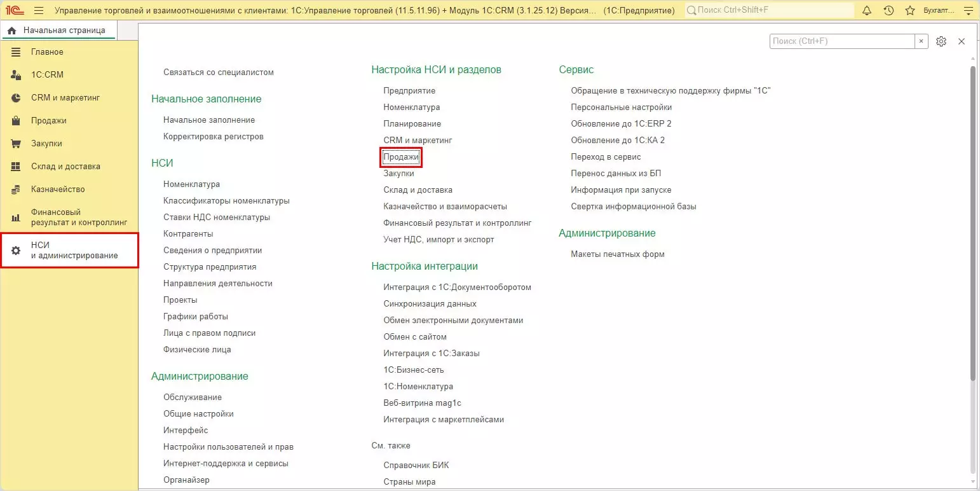Open Ставки НДС номенклатуры

tap(217, 218)
